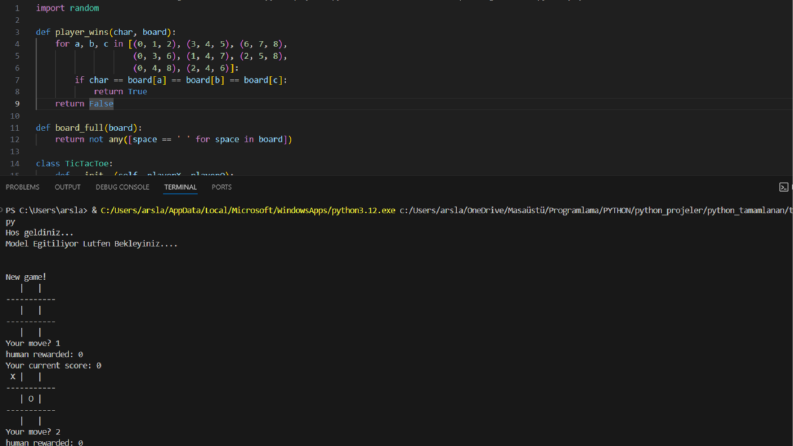Select the TERMINAL panel tab
The height and width of the screenshot is (446, 793).
180,187
